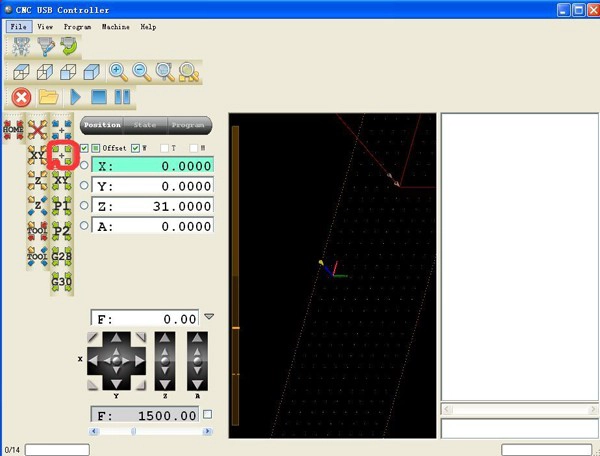Select the X axis radio button
This screenshot has height=456, width=600.
pos(84,165)
